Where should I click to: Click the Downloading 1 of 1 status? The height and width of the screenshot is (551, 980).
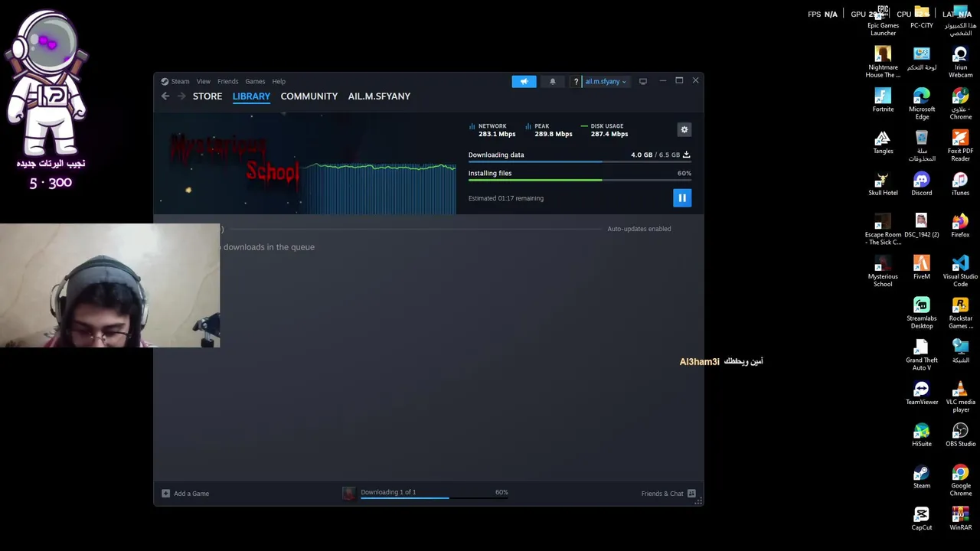pos(388,492)
